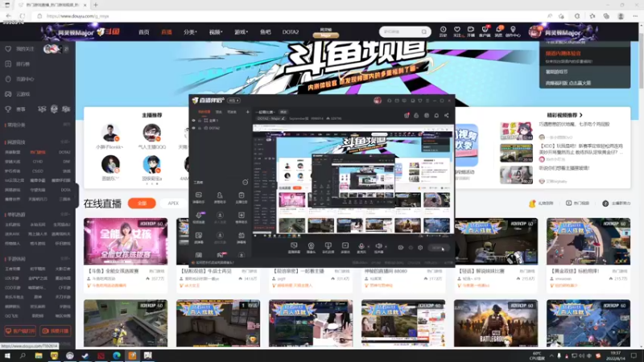
Task: Open the settings gear in streaming companion
Action: pos(420,248)
